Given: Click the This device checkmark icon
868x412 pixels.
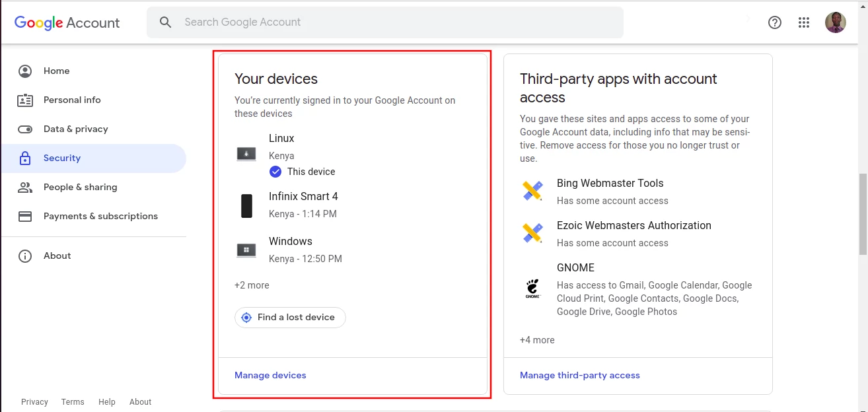Looking at the screenshot, I should coord(275,172).
